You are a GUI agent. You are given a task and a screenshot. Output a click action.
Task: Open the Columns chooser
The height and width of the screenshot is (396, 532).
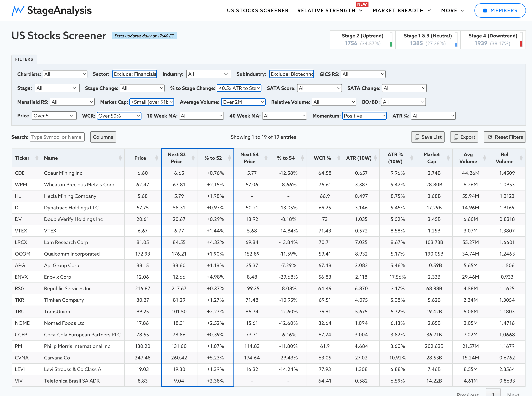coord(103,137)
